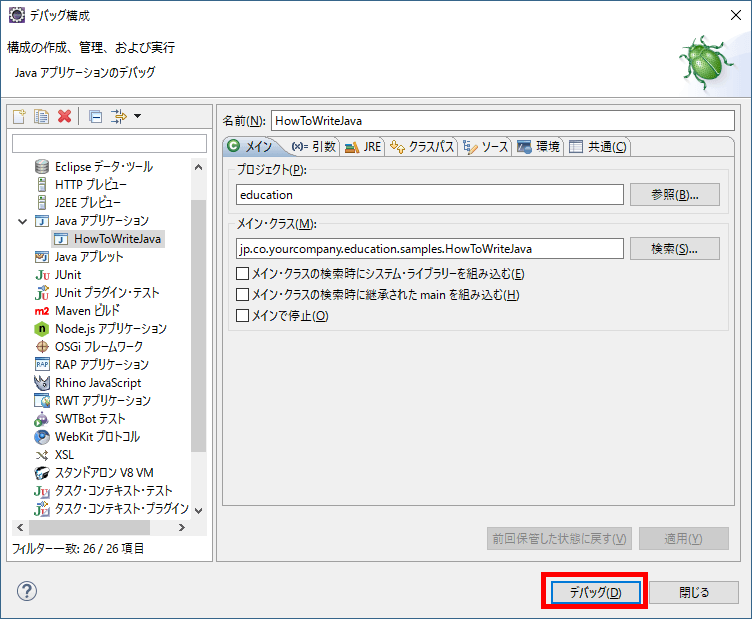Switch to the 引数 tab
The image size is (752, 619).
tap(314, 147)
